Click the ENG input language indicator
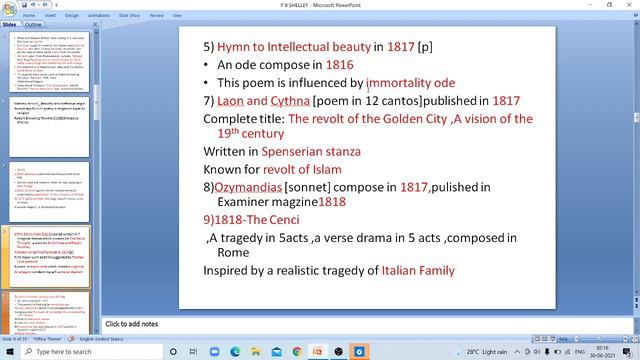Viewport: 640px width, 360px height. (x=580, y=352)
